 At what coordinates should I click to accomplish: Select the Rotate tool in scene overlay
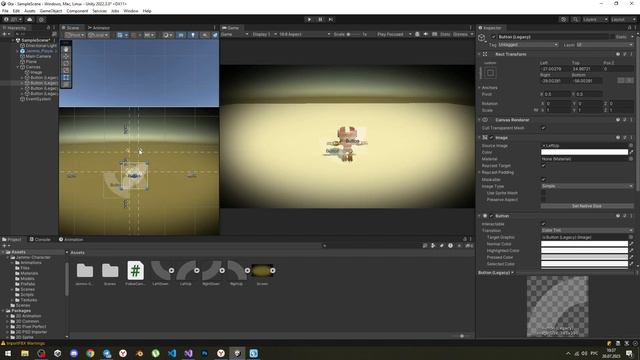click(x=66, y=63)
